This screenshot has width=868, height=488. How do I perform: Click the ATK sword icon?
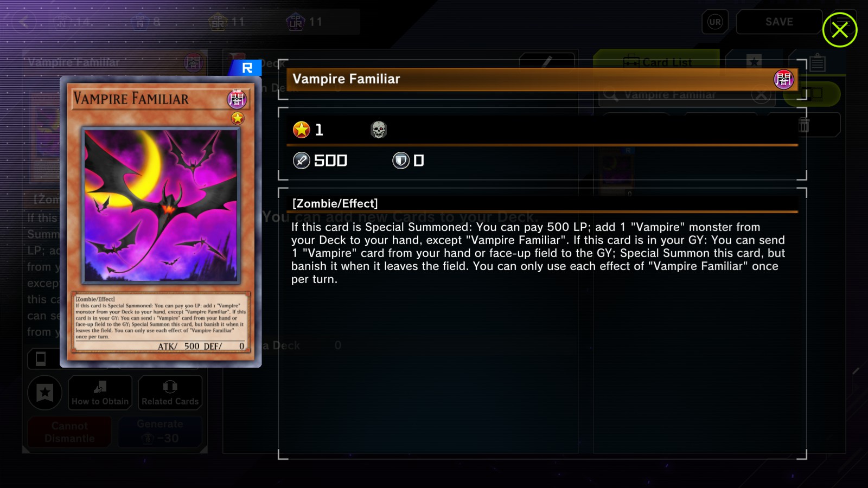[x=301, y=160]
